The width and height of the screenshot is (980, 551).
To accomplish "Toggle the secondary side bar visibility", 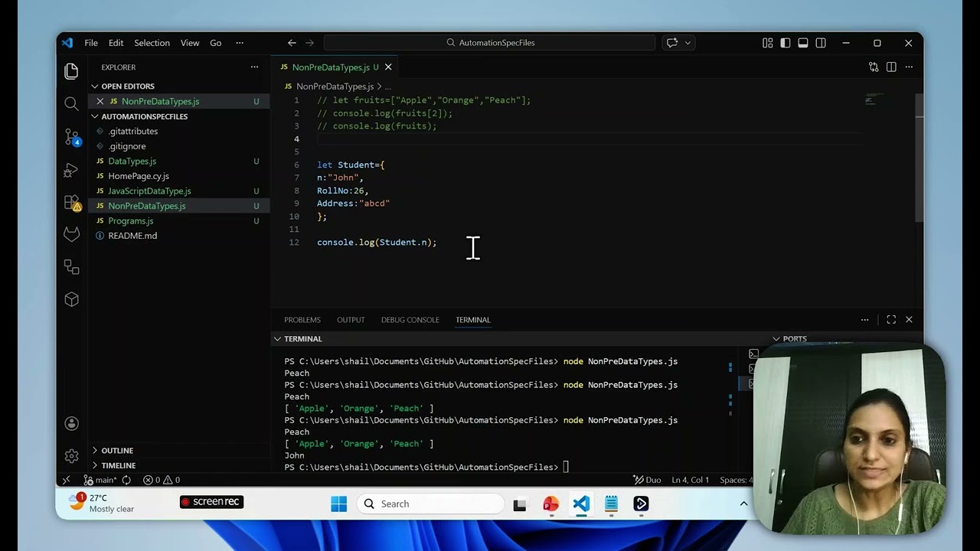I will (821, 43).
